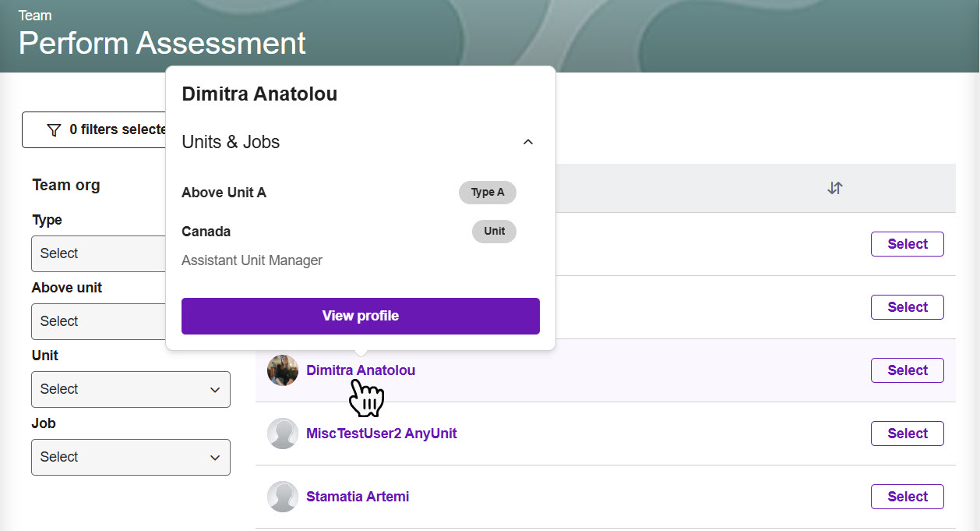Select MiscTestUser2 AnyUnit for assessment

pos(908,434)
